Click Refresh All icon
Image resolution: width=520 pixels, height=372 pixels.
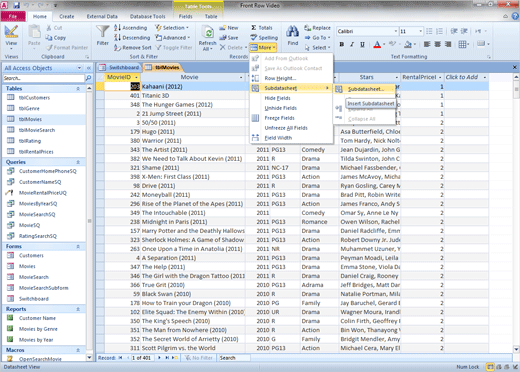click(x=208, y=33)
